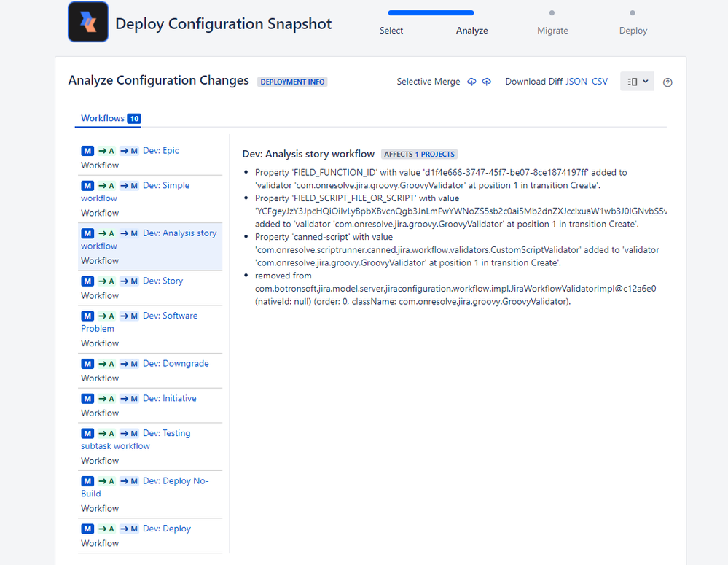This screenshot has width=728, height=565.
Task: Go to the Select wizard step
Action: 391,30
